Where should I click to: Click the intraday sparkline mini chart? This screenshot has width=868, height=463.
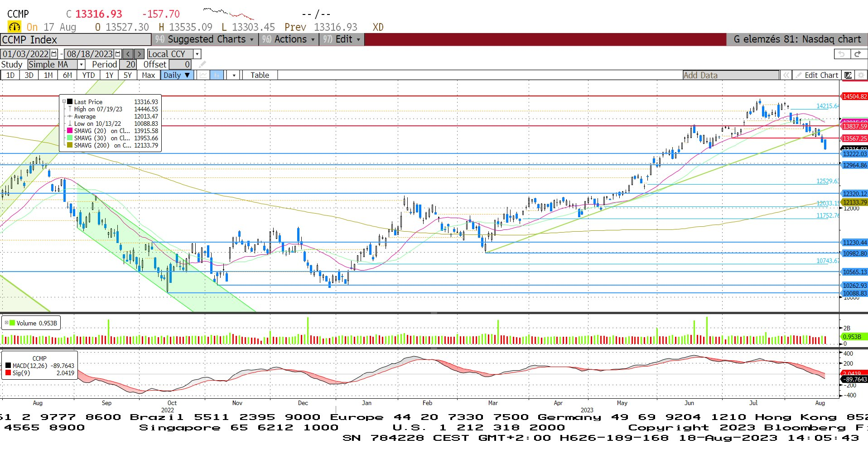coord(228,13)
